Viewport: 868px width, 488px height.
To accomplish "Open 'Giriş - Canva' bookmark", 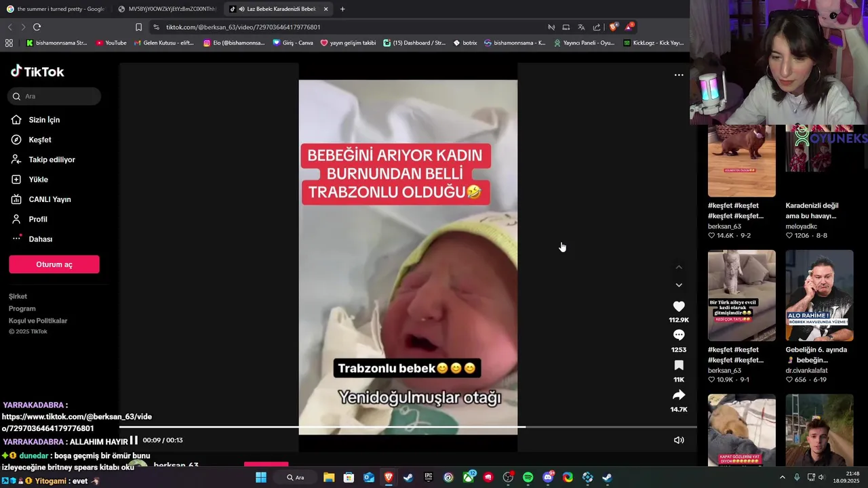I will (x=293, y=43).
